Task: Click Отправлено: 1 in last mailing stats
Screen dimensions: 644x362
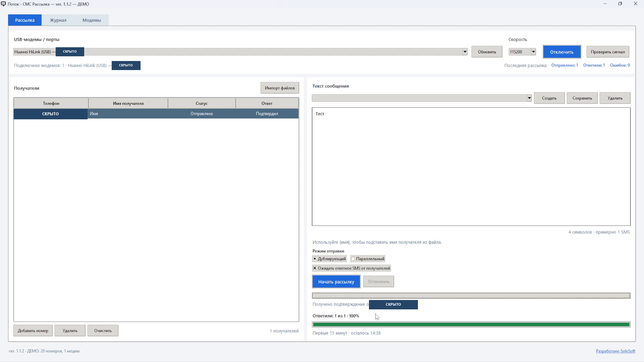Action: click(x=565, y=65)
